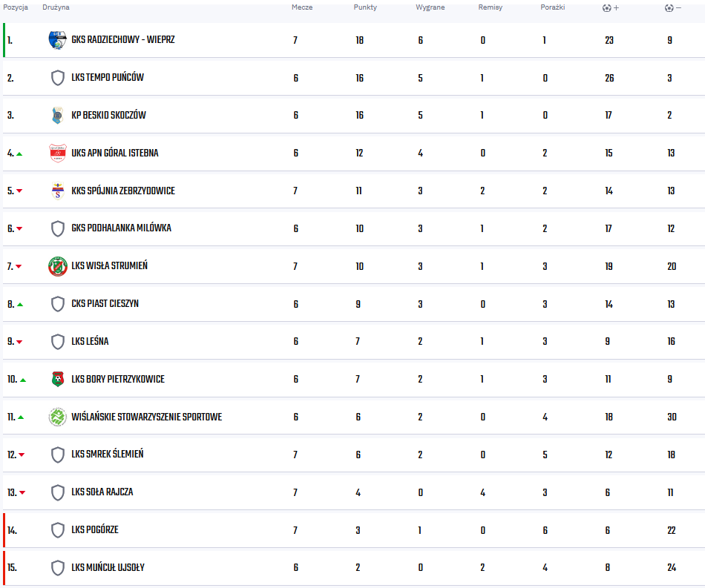Click LKS Wisła Strumień round logo
The image size is (705, 588).
click(x=58, y=266)
